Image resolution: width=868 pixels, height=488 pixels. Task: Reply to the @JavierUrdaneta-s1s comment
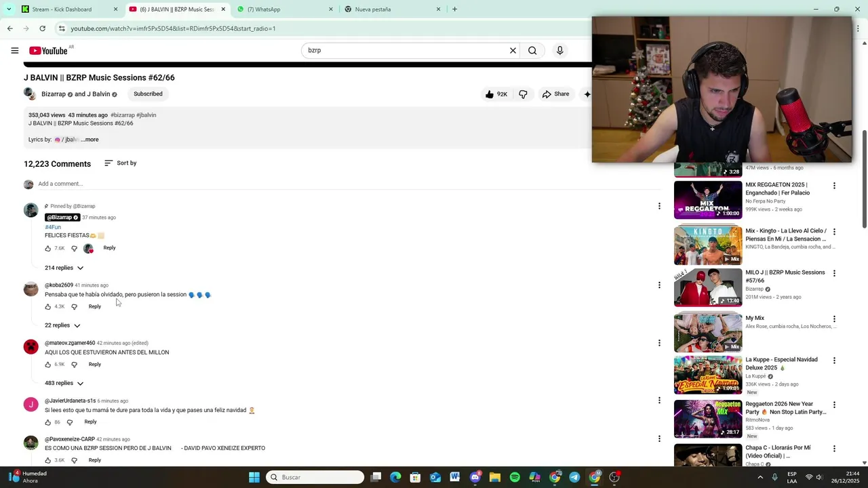(x=90, y=422)
